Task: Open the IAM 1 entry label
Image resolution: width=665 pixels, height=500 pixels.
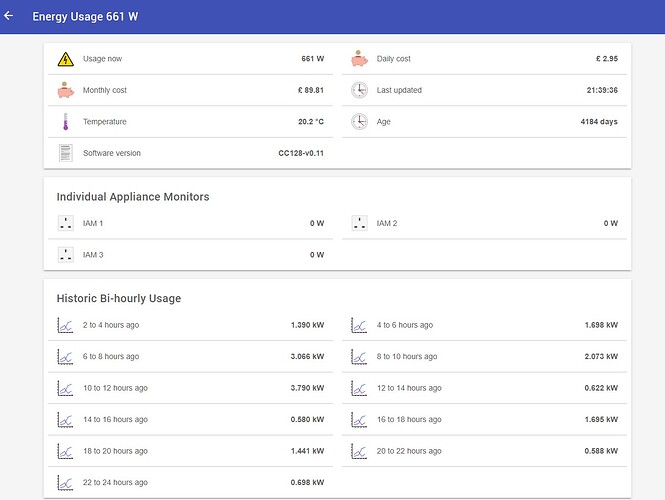Action: 93,223
